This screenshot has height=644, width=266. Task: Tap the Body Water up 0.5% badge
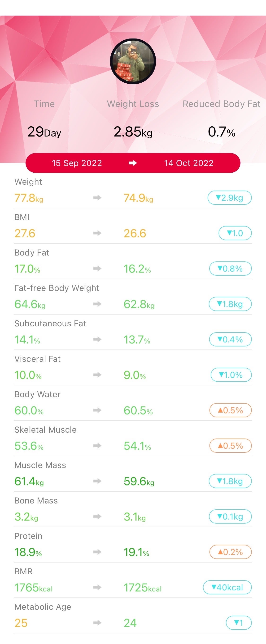pos(230,410)
